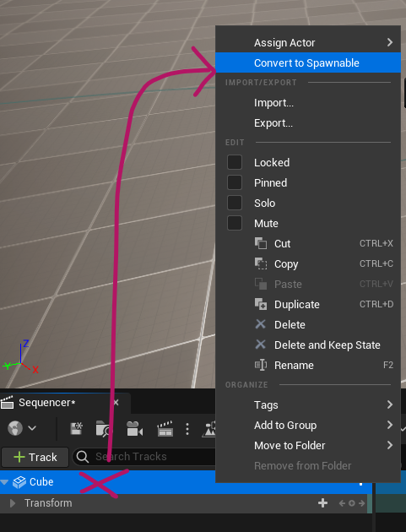
Task: Expand the Transform track triangle
Action: tap(13, 503)
